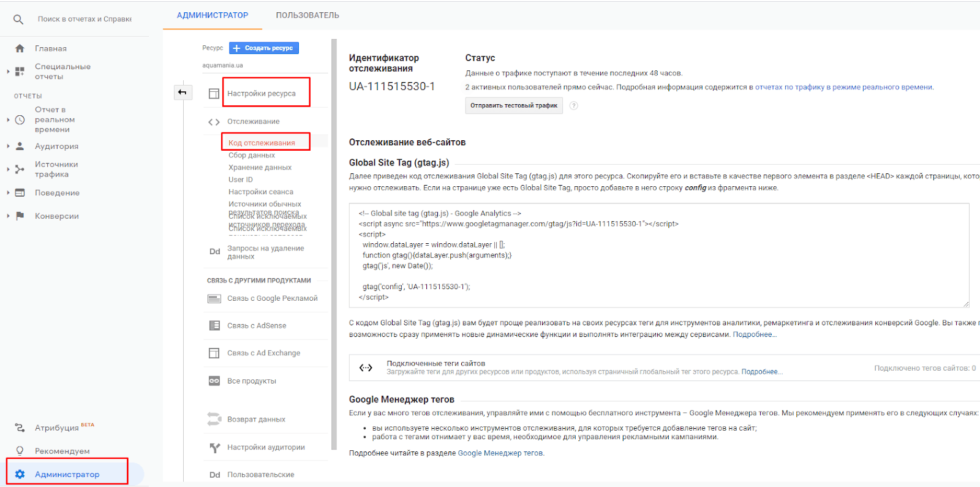Image resolution: width=980 pixels, height=487 pixels.
Task: Open Связь с Ad Exchange settings
Action: click(263, 353)
